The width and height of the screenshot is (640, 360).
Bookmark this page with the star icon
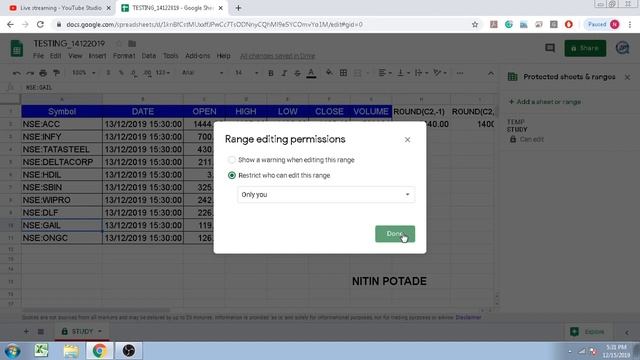click(x=475, y=24)
